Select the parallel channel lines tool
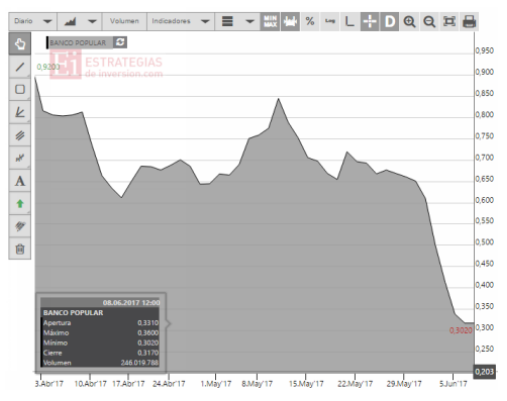Screen dimensions: 507x401 [20, 135]
